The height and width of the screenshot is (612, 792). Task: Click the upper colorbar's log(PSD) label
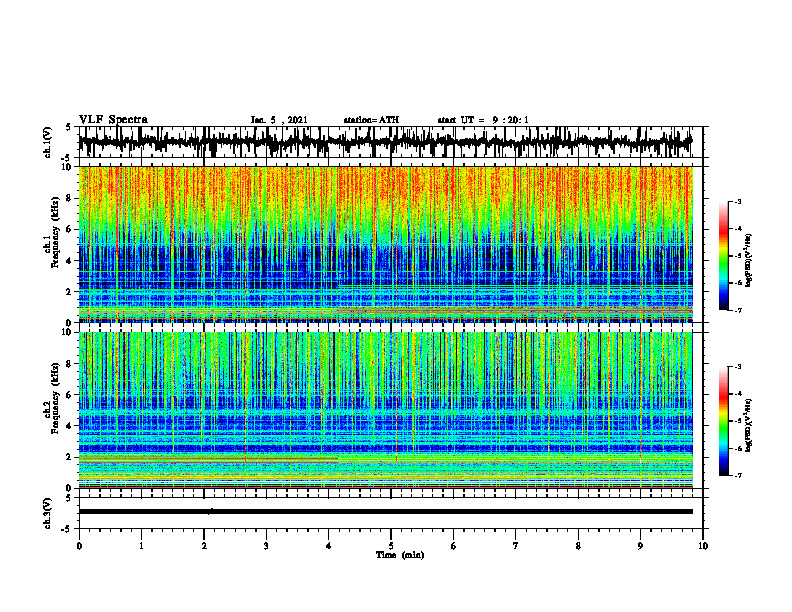(x=749, y=261)
